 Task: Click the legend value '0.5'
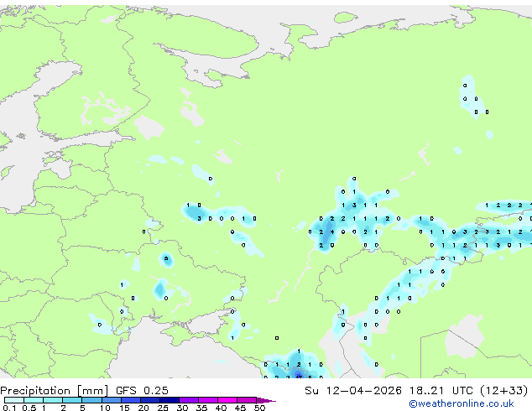click(29, 408)
